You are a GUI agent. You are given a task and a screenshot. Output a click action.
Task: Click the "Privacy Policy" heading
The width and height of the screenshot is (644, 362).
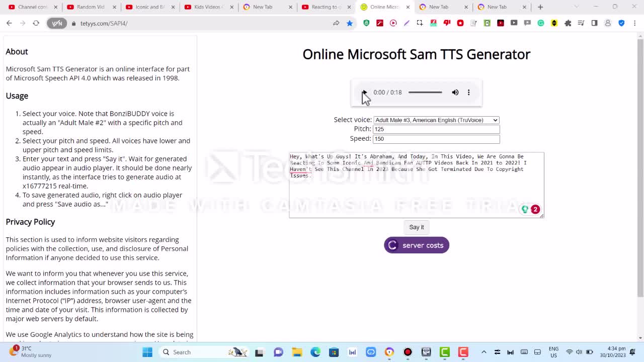[30, 222]
